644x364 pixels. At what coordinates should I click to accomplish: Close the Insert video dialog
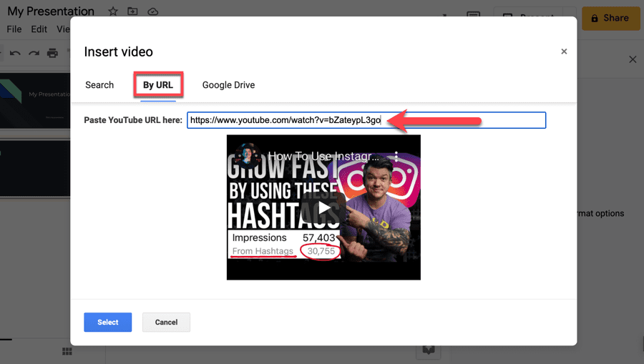coord(564,51)
